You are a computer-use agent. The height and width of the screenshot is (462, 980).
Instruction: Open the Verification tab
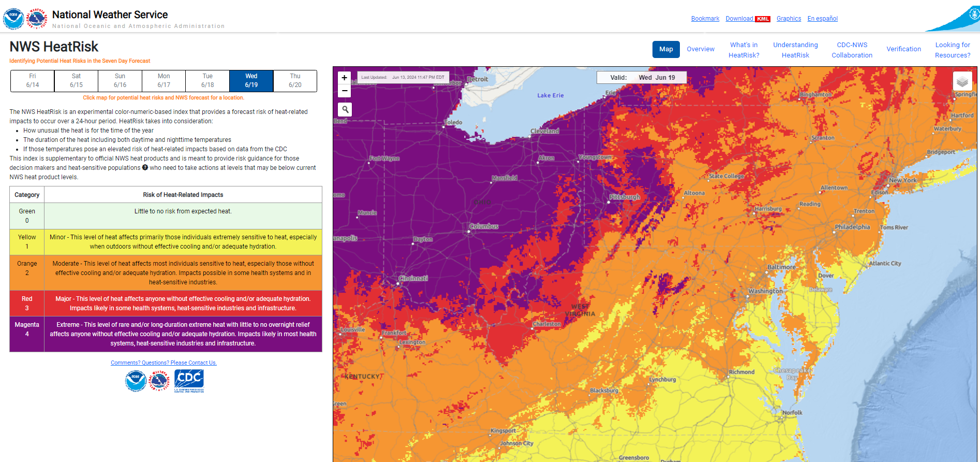point(903,49)
